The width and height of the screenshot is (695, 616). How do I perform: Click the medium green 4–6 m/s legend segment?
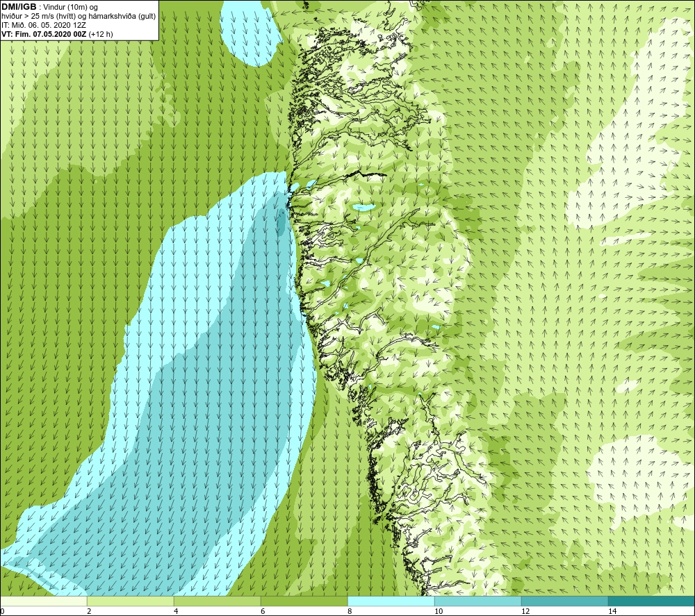coord(217,601)
